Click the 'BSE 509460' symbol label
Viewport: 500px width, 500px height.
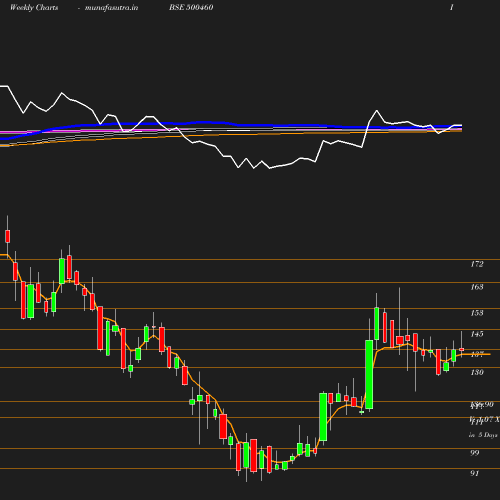(x=191, y=7)
